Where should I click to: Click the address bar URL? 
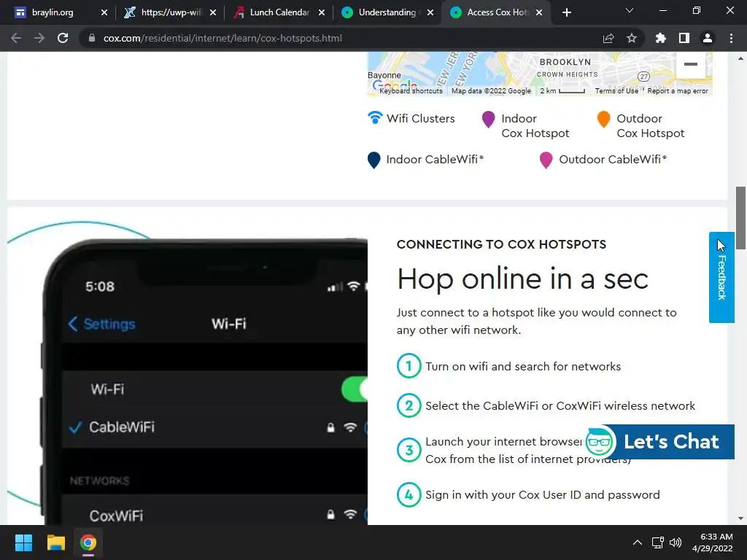[x=222, y=38]
